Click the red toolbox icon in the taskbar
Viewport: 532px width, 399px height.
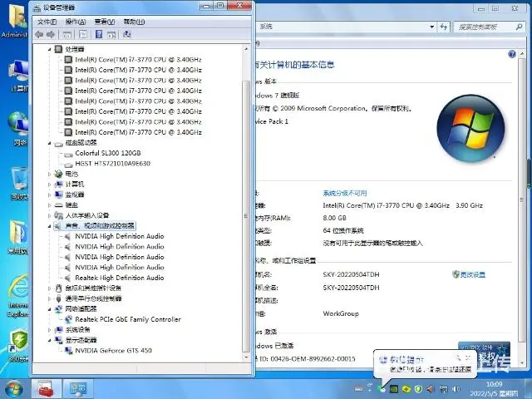[x=47, y=388]
